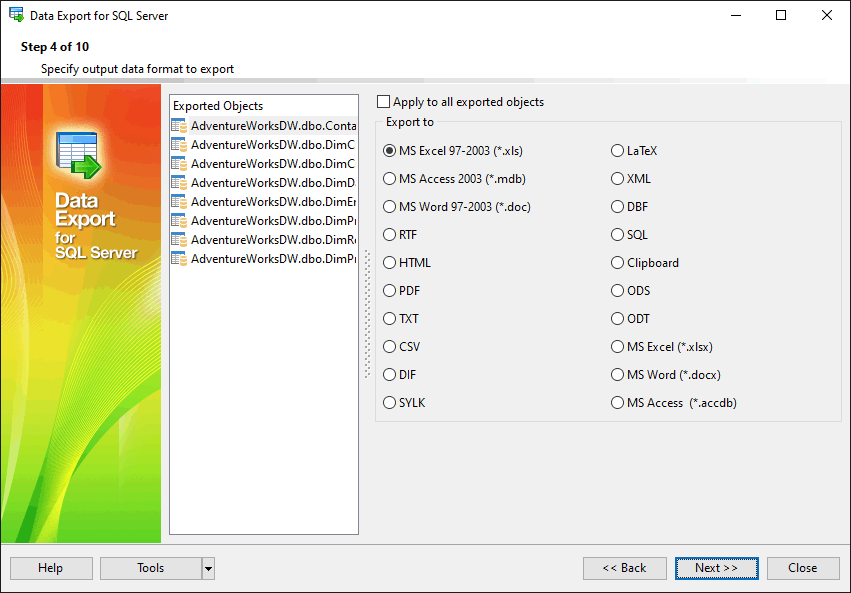Screen dimensions: 851x593
Task: Proceed with the Next >> button
Action: tap(716, 568)
